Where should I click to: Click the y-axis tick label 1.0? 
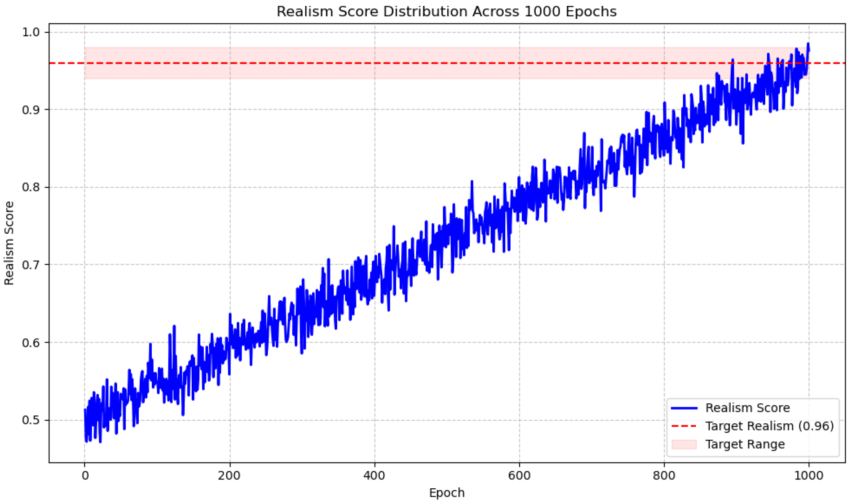(x=31, y=32)
